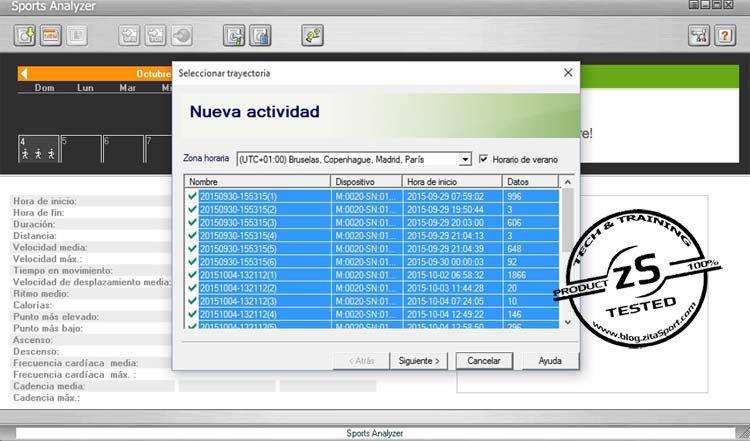
Task: Minimize the Sports Analyzer main window
Action: click(x=706, y=5)
